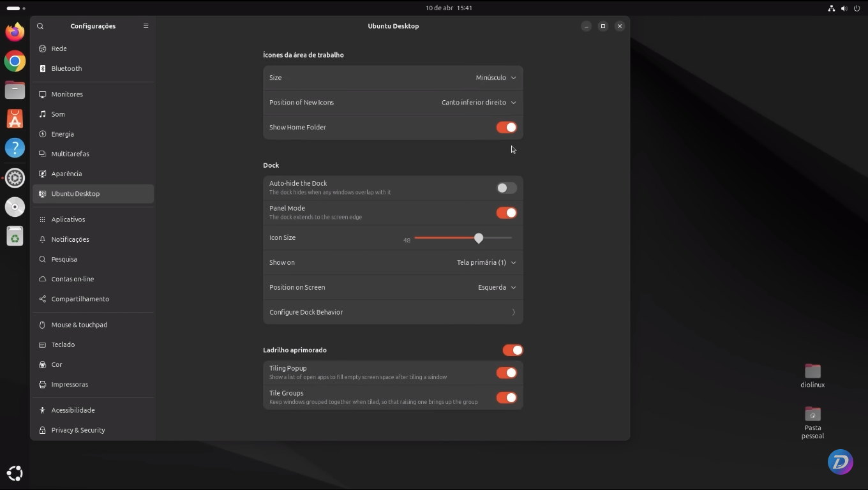Open the search in Configurações
Image resolution: width=868 pixels, height=490 pixels.
pyautogui.click(x=40, y=26)
